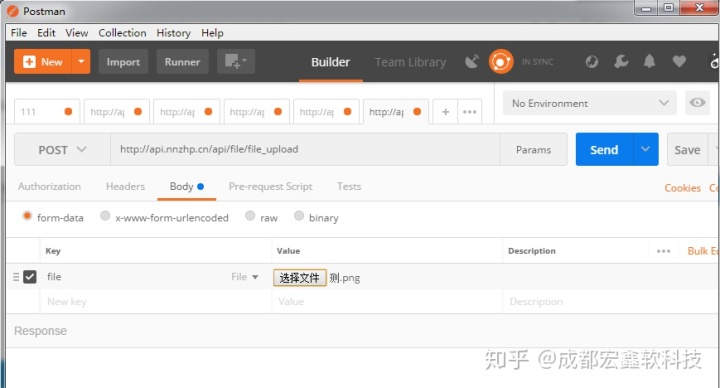This screenshot has width=720, height=388.
Task: Open the New button dropdown arrow
Action: pos(81,62)
